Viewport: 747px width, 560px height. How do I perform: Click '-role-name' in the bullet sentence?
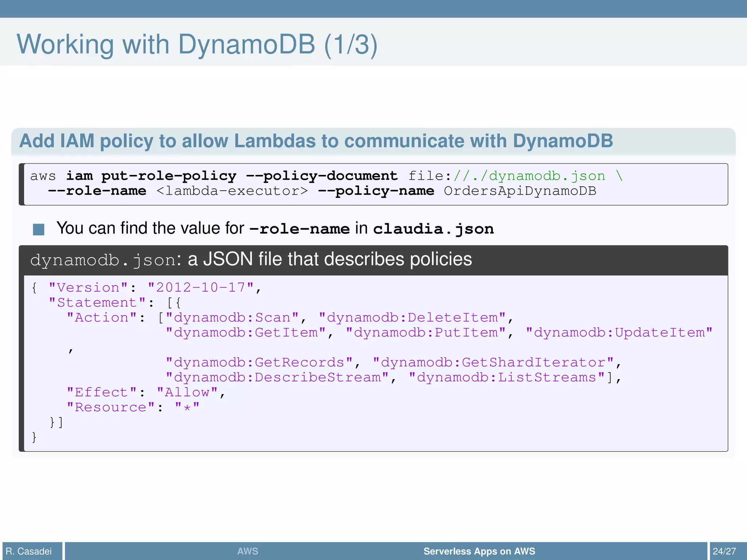click(x=299, y=229)
